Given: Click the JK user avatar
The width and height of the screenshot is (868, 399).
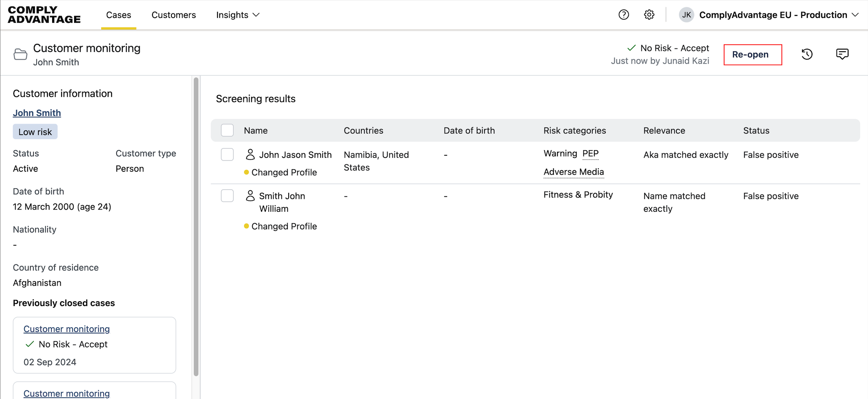Looking at the screenshot, I should coord(686,15).
